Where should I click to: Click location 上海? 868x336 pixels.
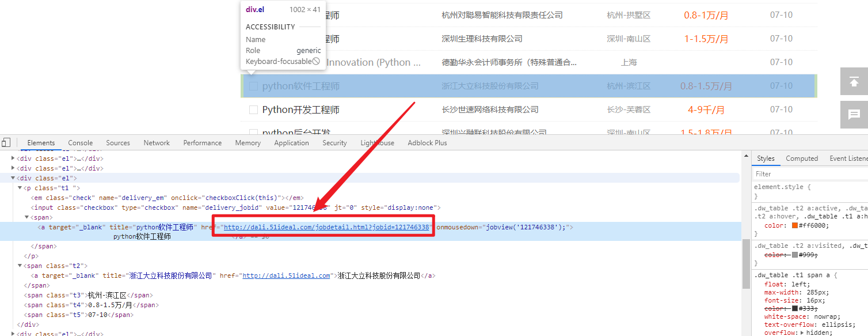[629, 62]
